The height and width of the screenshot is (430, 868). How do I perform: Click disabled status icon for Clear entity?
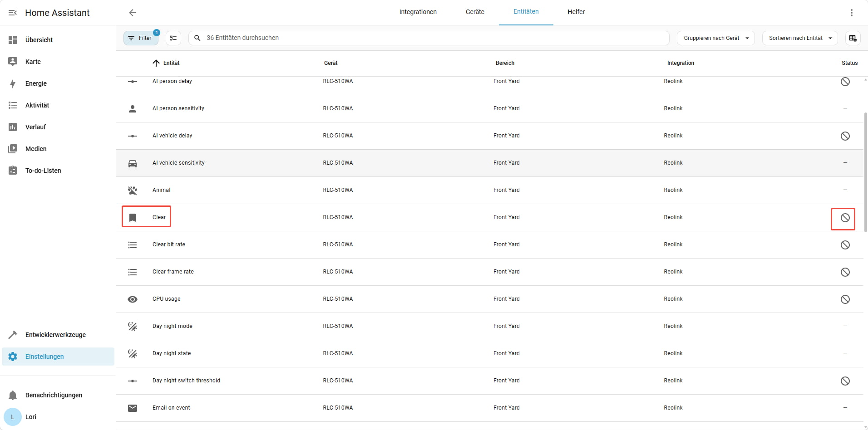pyautogui.click(x=845, y=218)
